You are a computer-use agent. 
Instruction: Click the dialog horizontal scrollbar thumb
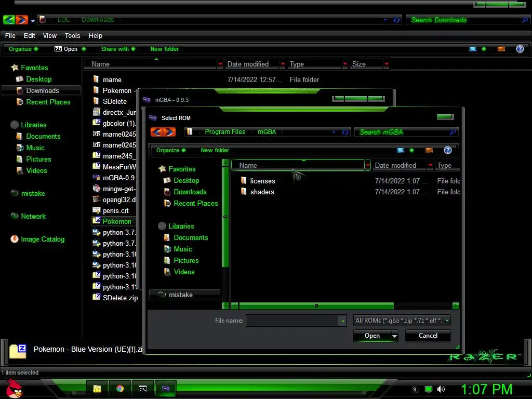(x=316, y=305)
